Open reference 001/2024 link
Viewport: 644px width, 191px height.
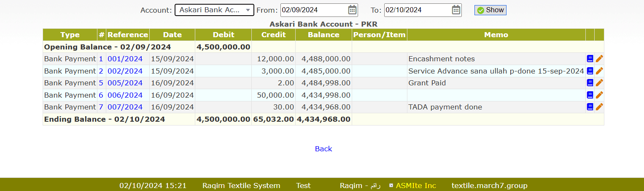click(125, 59)
